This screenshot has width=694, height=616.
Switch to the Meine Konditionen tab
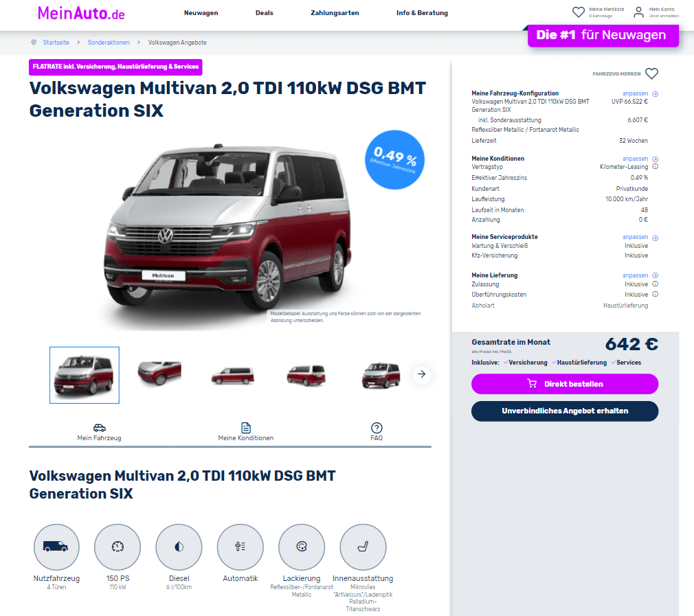[245, 432]
